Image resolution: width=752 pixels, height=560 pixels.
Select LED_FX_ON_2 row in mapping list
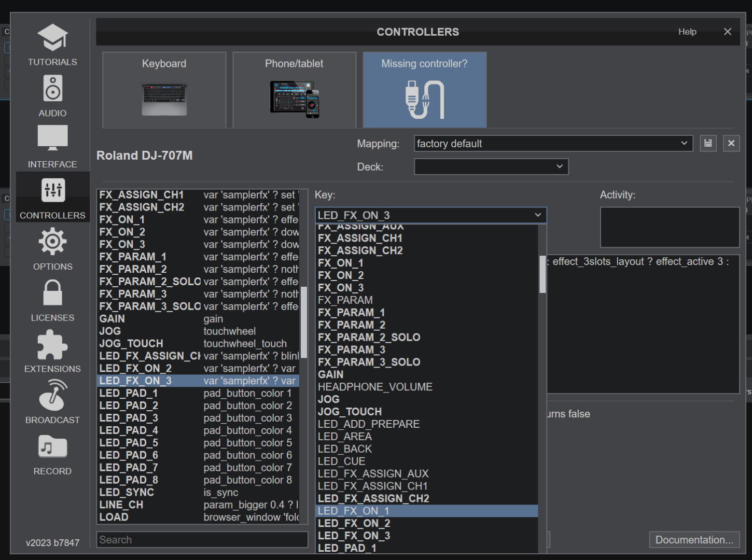click(x=199, y=369)
